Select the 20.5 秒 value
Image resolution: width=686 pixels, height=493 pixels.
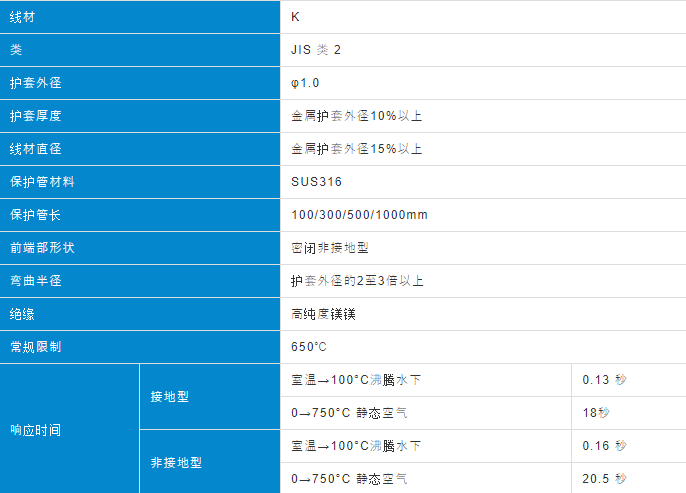point(604,478)
